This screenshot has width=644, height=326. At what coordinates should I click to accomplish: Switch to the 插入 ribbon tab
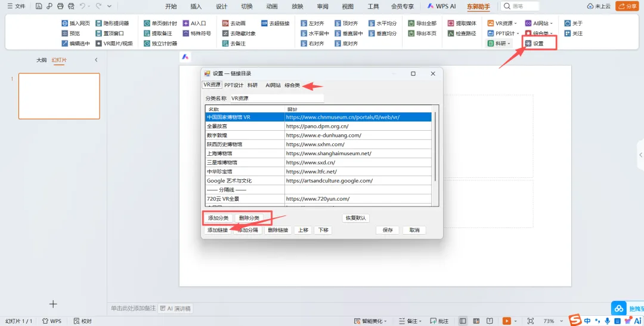[196, 6]
